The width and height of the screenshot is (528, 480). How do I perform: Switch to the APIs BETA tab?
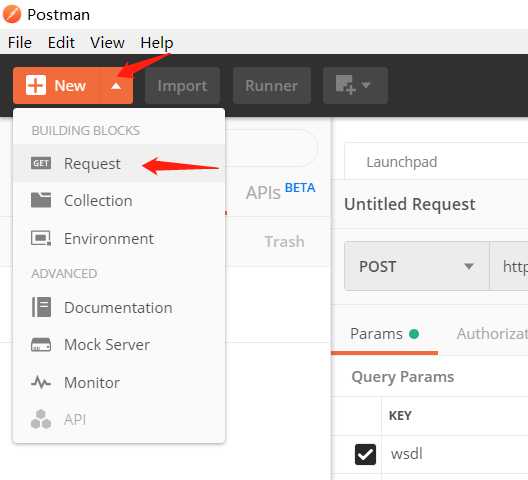tap(280, 192)
